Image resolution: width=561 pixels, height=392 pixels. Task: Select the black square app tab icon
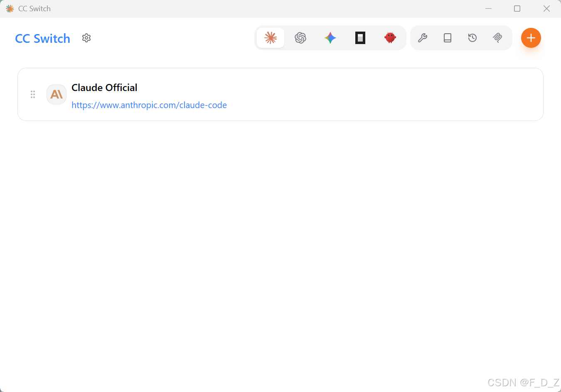[360, 38]
